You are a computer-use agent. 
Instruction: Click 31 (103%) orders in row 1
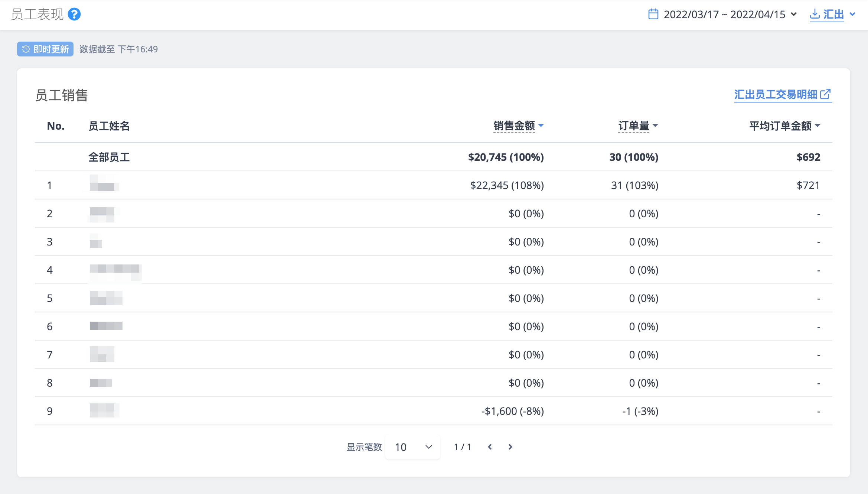pos(635,185)
